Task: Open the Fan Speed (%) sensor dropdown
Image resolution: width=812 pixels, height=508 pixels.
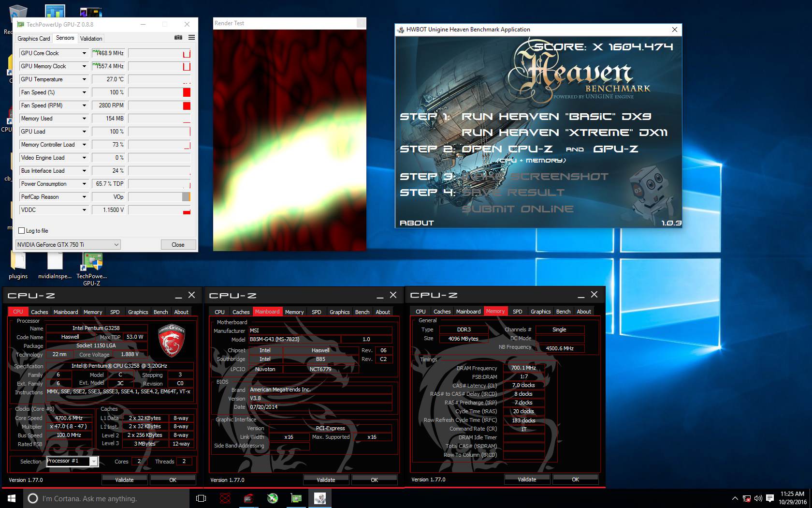Action: point(84,92)
